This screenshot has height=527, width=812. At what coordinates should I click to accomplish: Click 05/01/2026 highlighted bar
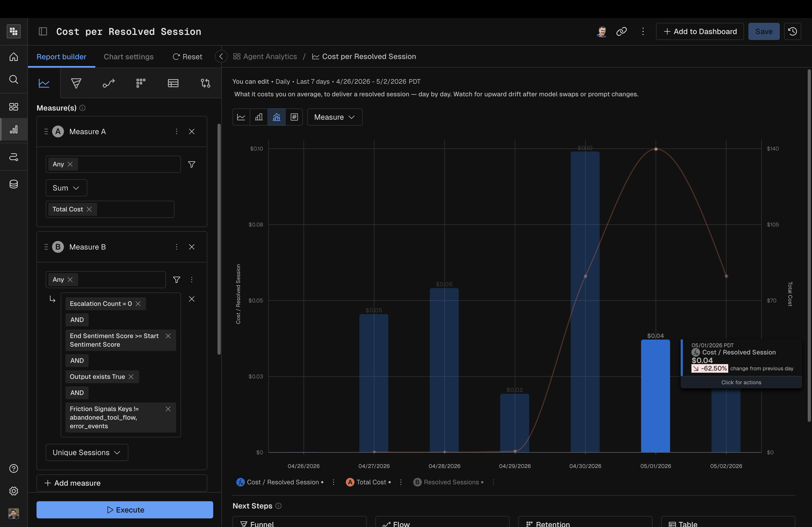655,396
